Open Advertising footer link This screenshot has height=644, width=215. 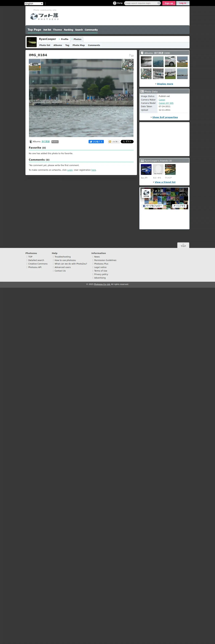pos(100,278)
